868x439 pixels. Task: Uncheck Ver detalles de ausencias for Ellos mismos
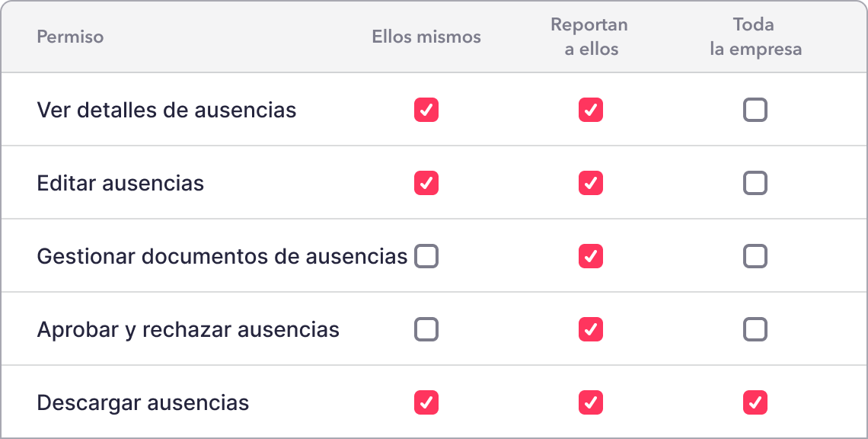tap(426, 110)
